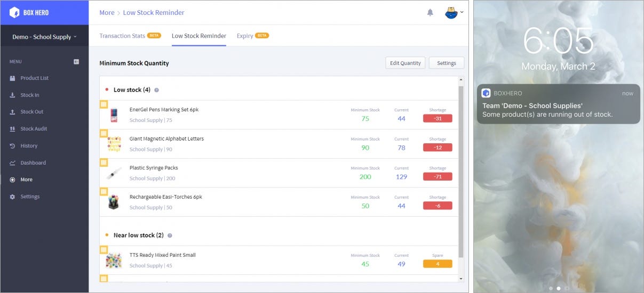Click the Stock In download icon
The image size is (644, 293).
point(12,95)
